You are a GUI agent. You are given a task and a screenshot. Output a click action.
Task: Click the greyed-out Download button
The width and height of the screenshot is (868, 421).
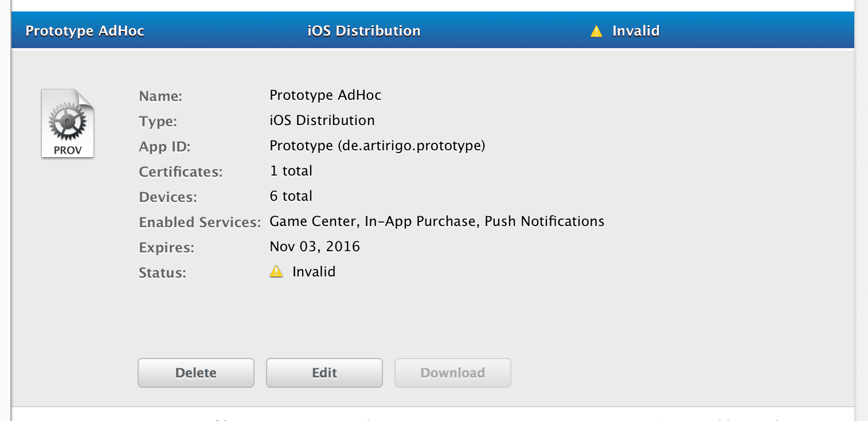452,373
